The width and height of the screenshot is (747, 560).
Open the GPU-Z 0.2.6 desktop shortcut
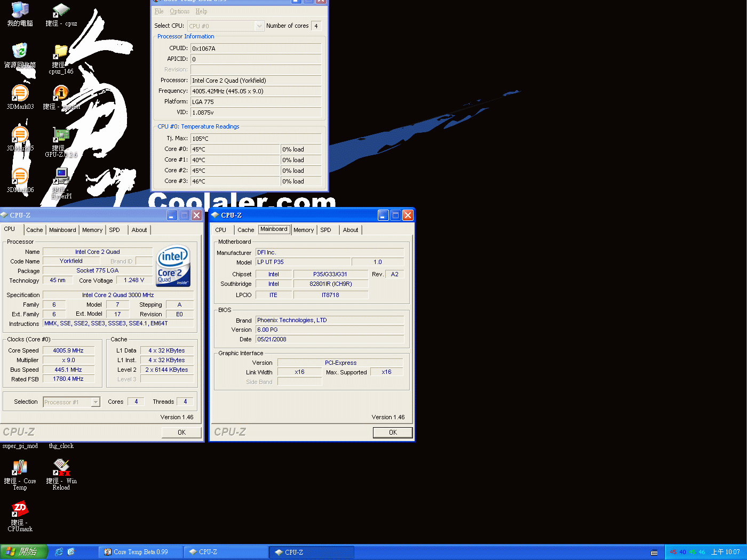61,137
